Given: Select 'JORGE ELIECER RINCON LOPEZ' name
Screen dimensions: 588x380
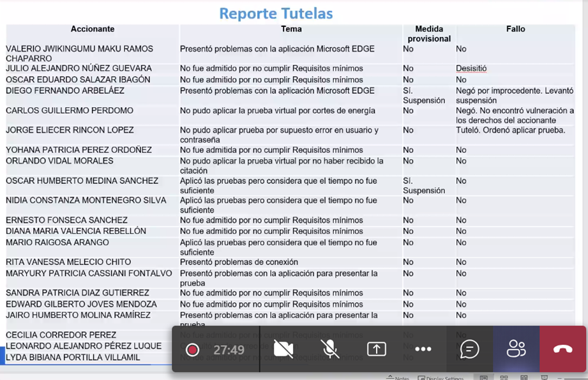Looking at the screenshot, I should 70,130.
